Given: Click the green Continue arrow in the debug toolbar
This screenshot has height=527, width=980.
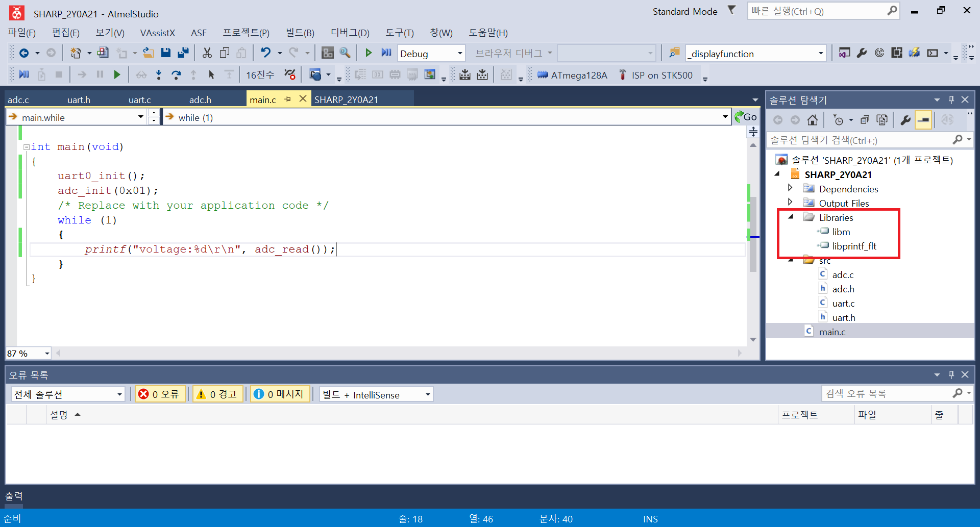Looking at the screenshot, I should 117,75.
